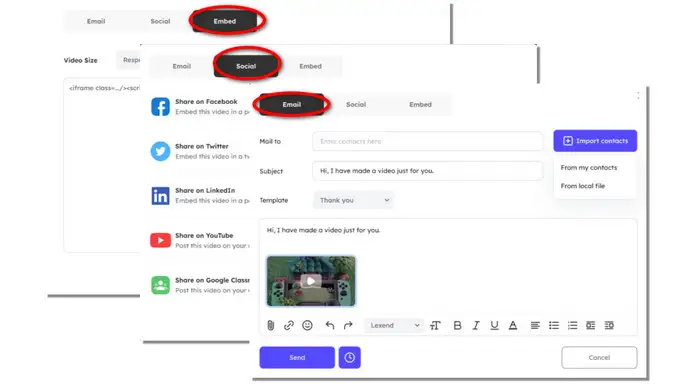Open the Template dropdown showing Thank you
700x384 pixels.
[x=354, y=200]
